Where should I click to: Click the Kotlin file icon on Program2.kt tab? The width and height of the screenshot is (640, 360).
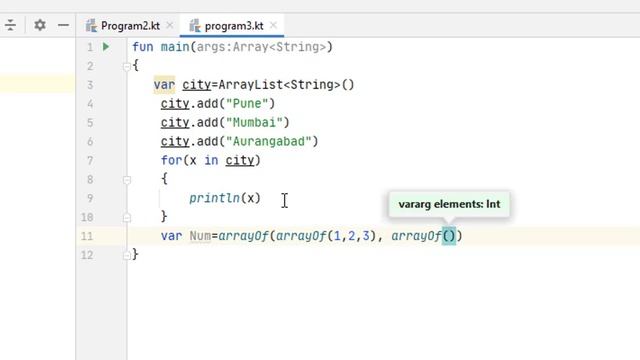pos(91,25)
